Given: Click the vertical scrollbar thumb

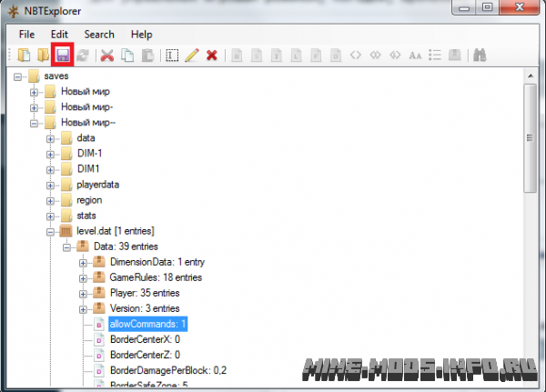Looking at the screenshot, I should [x=530, y=138].
